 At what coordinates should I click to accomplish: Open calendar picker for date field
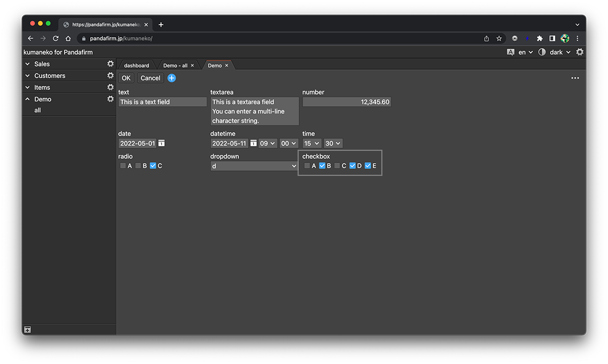tap(162, 143)
